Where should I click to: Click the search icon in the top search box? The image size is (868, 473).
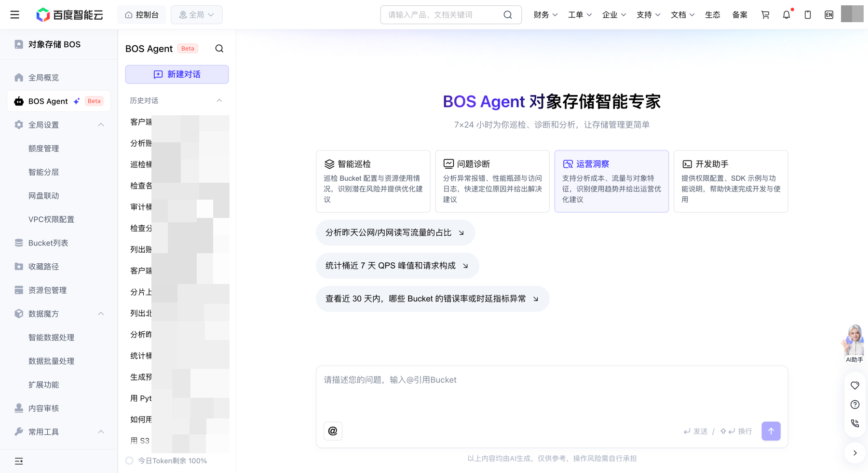508,15
